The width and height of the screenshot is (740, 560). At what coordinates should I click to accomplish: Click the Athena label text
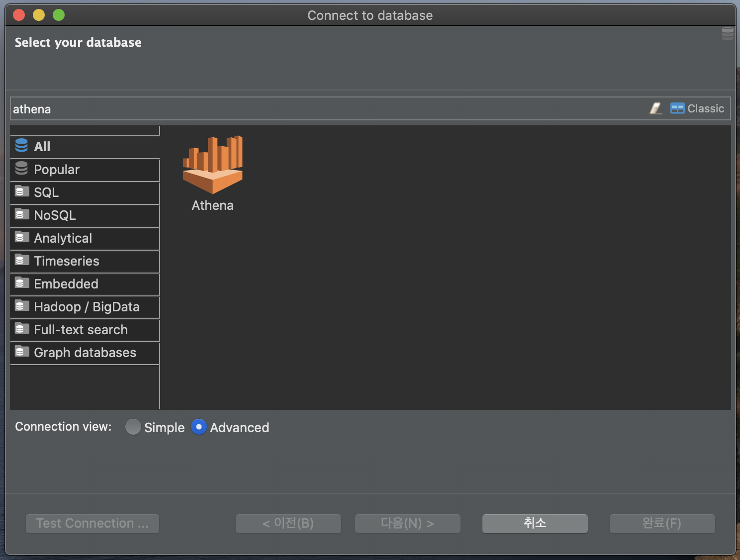coord(213,205)
